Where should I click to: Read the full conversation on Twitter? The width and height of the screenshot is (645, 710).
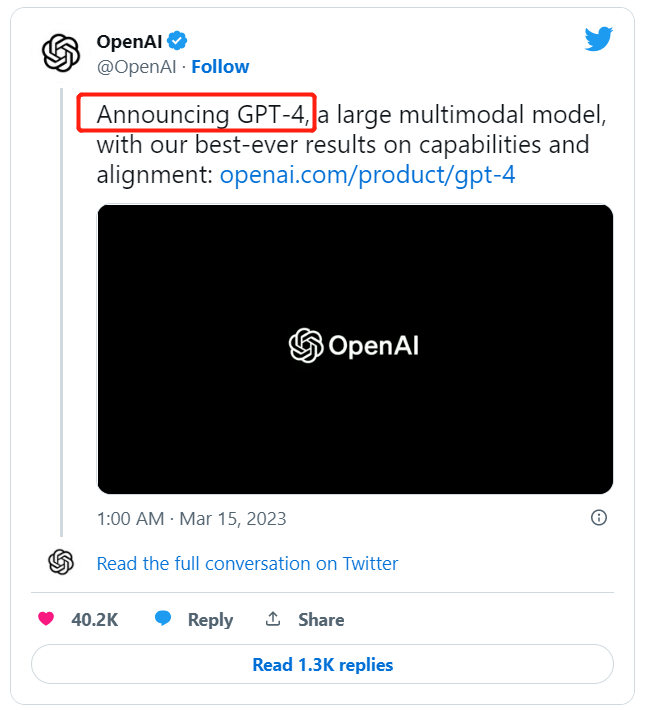(x=247, y=564)
